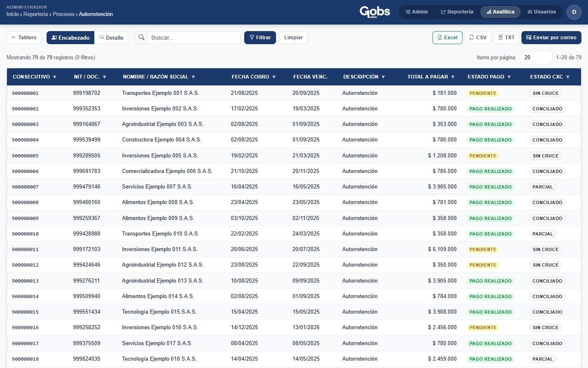Image resolution: width=588 pixels, height=368 pixels.
Task: Open Nombre / Razón Social sort arrow
Action: click(193, 77)
